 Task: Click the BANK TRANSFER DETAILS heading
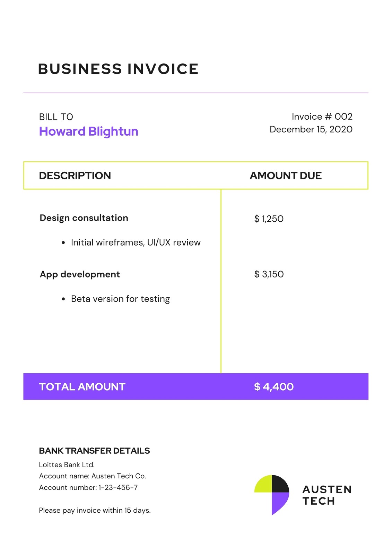pyautogui.click(x=94, y=451)
